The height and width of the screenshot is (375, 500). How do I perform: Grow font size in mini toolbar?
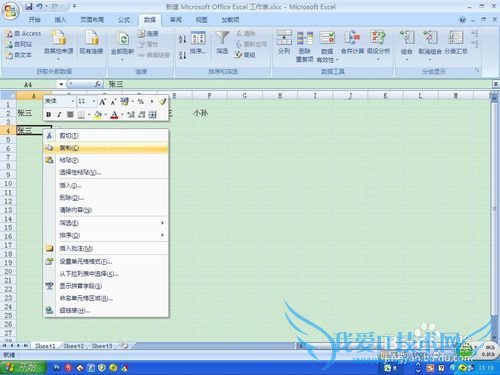pos(103,101)
